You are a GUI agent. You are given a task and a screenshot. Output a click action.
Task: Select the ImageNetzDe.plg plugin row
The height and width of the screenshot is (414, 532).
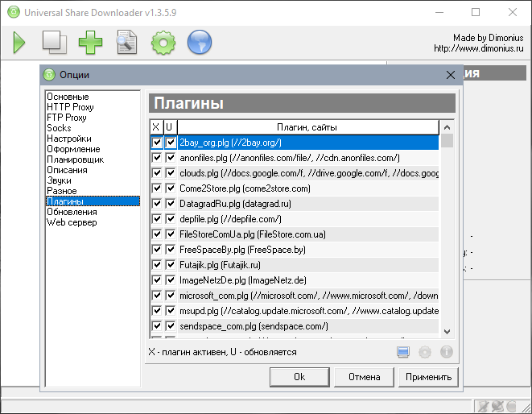(308, 279)
